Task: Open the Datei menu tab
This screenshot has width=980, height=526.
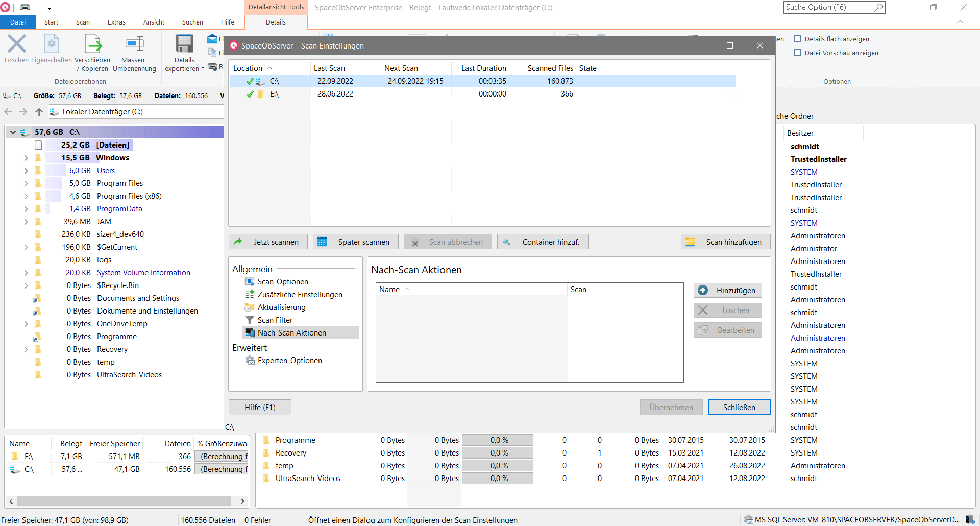Action: pos(18,22)
